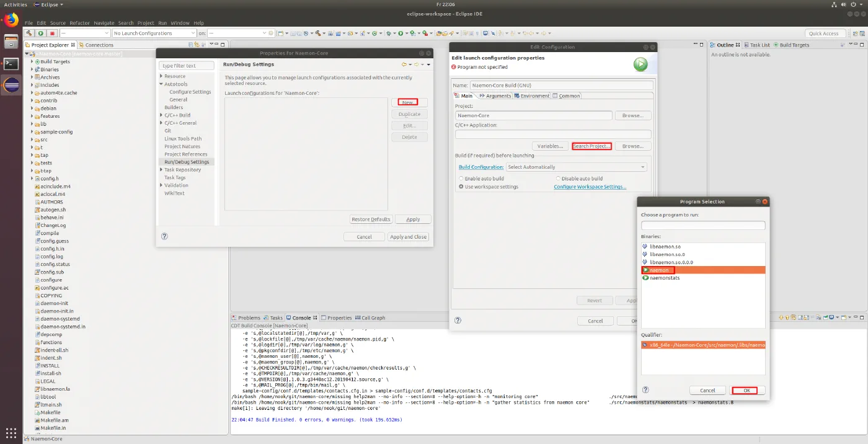868x444 pixels.
Task: Switch to Task List tab
Action: (x=756, y=45)
